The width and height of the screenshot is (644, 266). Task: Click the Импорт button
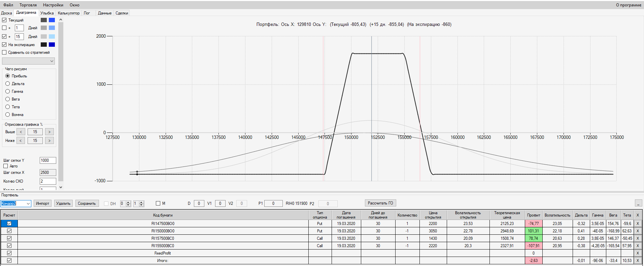42,203
